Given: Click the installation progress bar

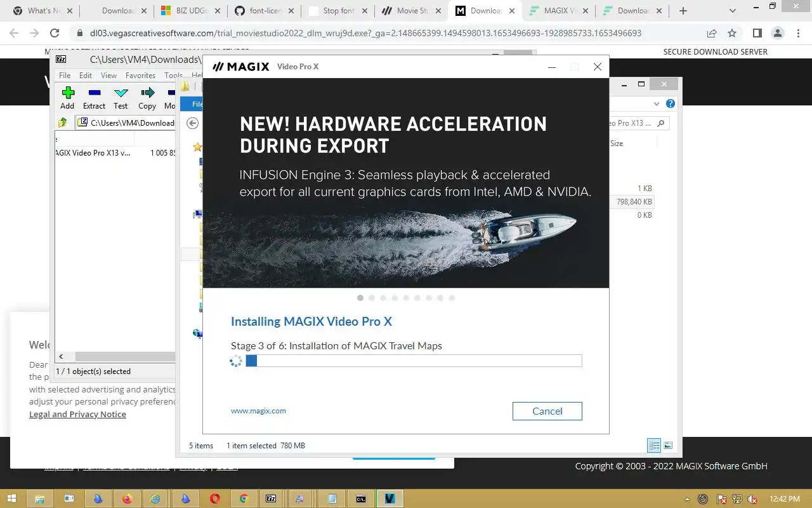Looking at the screenshot, I should coord(414,361).
